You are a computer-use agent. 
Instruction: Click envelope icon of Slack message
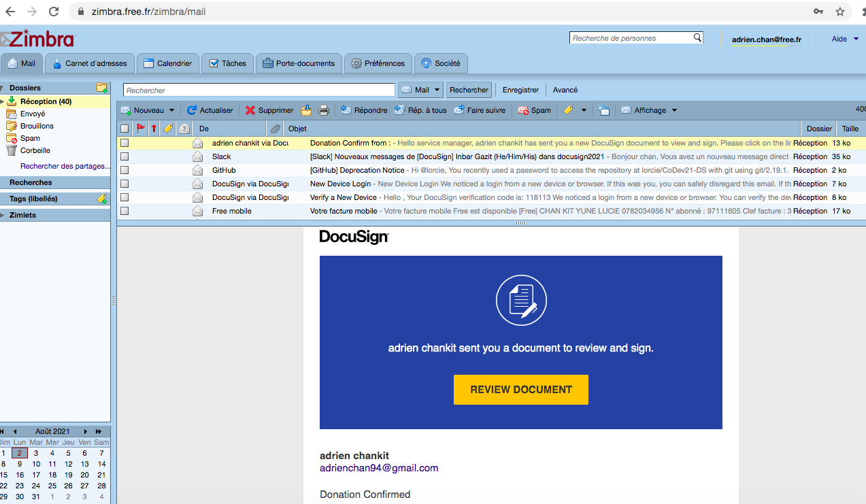197,156
